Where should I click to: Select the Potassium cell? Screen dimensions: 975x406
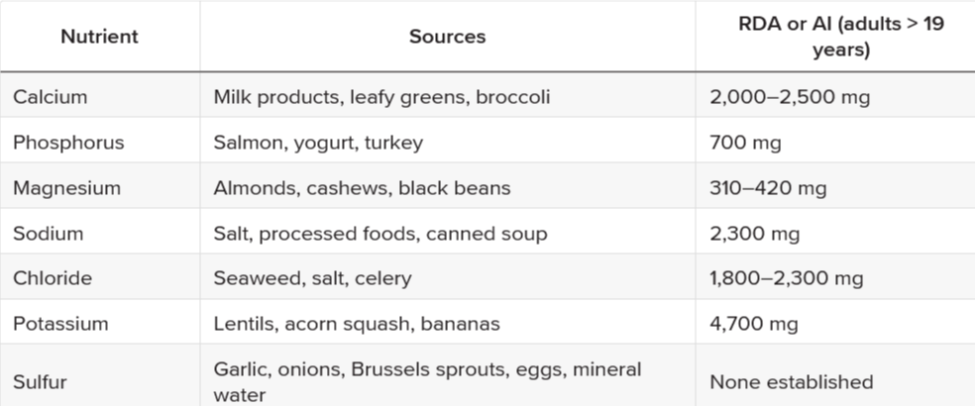(x=60, y=324)
